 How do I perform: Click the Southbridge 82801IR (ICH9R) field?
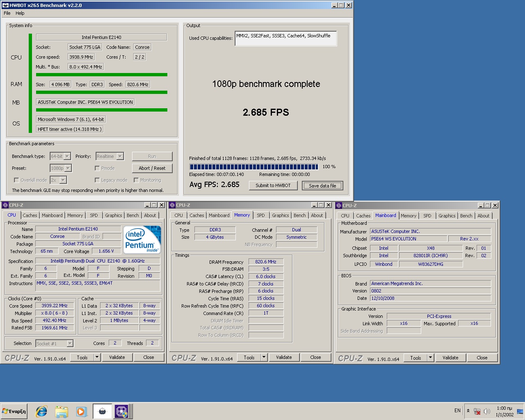pyautogui.click(x=431, y=256)
